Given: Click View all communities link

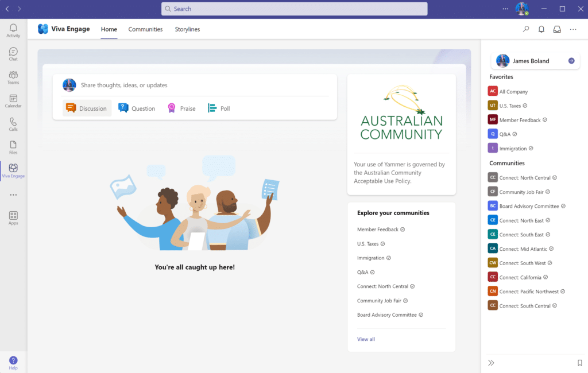Looking at the screenshot, I should [366, 339].
